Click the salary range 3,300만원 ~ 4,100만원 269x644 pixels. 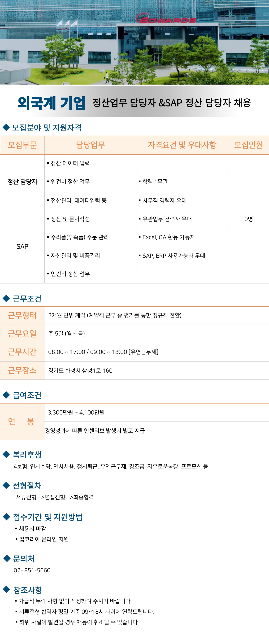[76, 412]
